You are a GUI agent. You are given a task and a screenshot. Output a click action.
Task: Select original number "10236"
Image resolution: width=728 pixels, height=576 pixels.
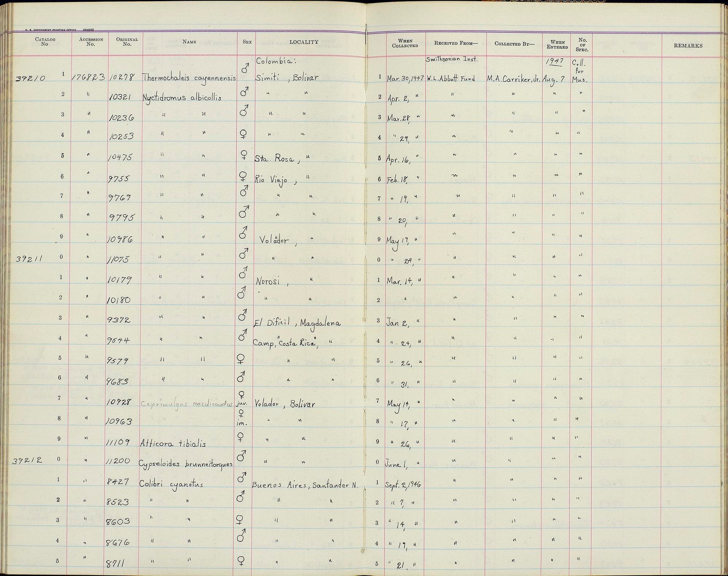click(x=122, y=118)
